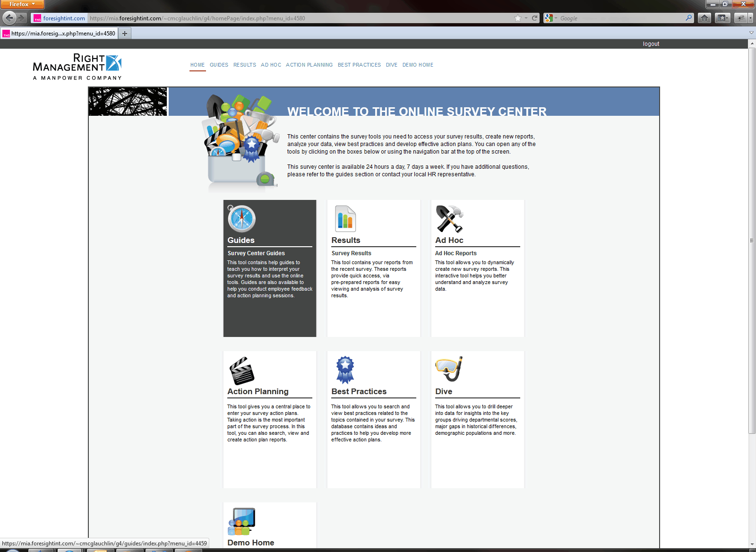Click the page scrollbar down arrow
756x552 pixels.
click(x=752, y=544)
